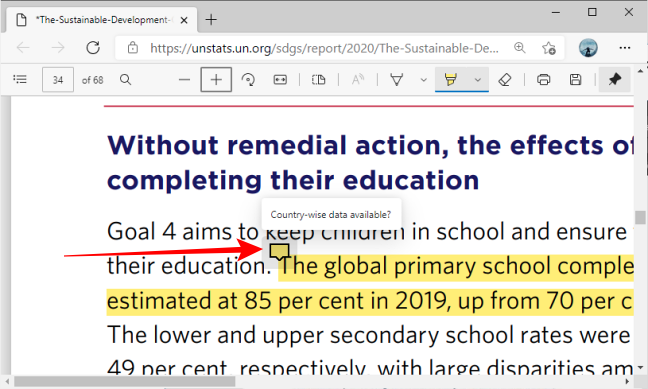Select The-Sustainable-Development tab
Image resolution: width=648 pixels, height=389 pixels.
(102, 20)
